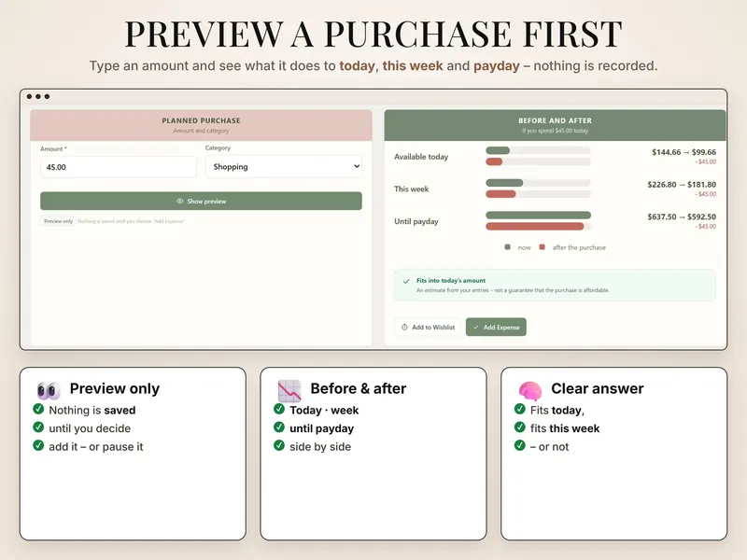Screen dimensions: 747x560
Task: Click the green Available today bar
Action: (498, 150)
